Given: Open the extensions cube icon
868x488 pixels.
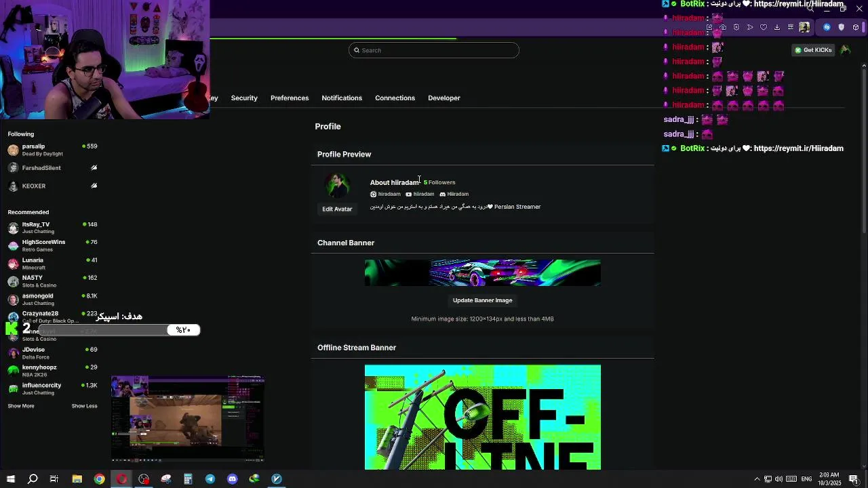Looking at the screenshot, I should coord(856,27).
